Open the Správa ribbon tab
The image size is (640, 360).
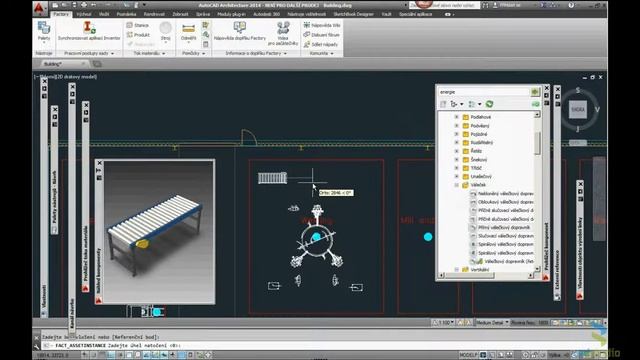tap(203, 14)
